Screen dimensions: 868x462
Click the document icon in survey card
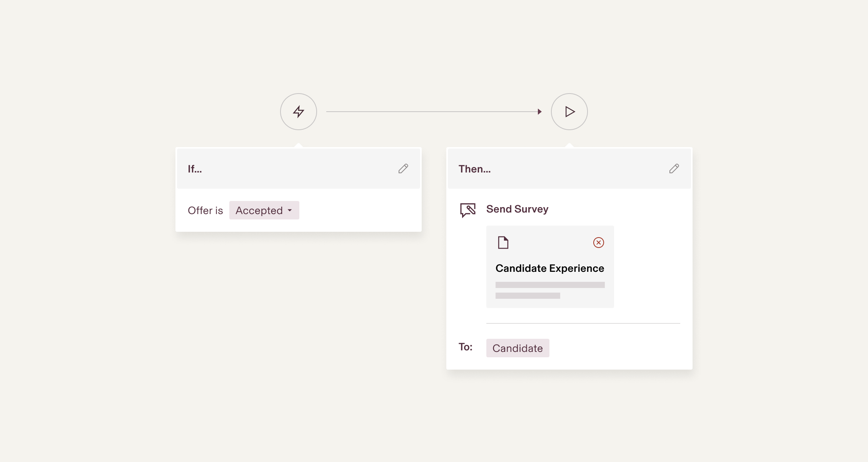pyautogui.click(x=503, y=243)
